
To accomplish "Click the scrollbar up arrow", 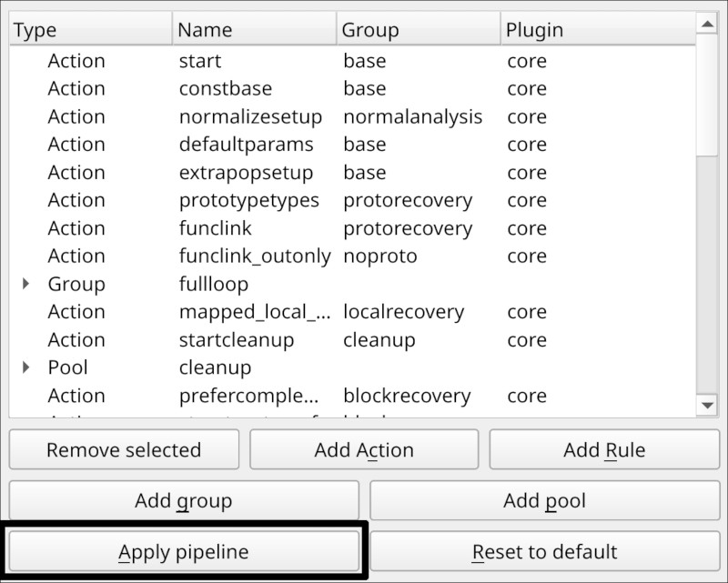I will click(708, 24).
